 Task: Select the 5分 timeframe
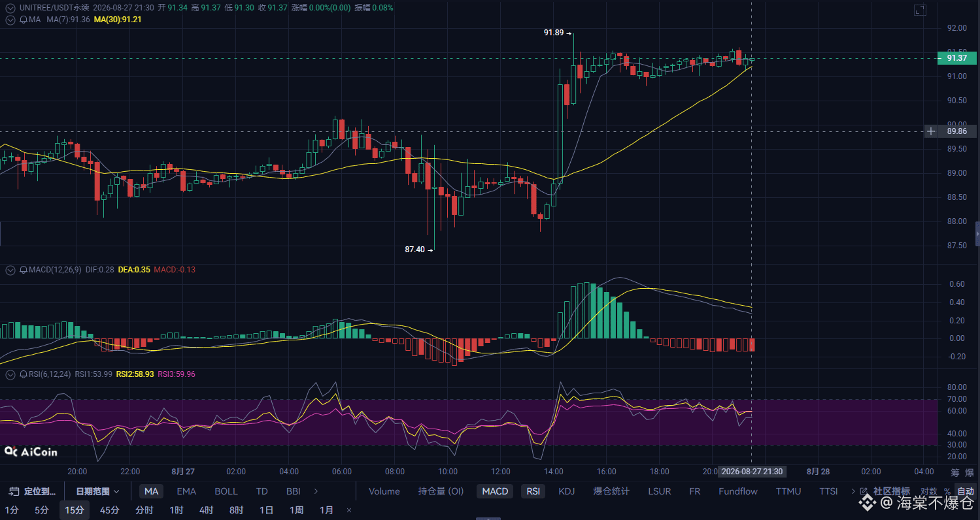click(42, 510)
